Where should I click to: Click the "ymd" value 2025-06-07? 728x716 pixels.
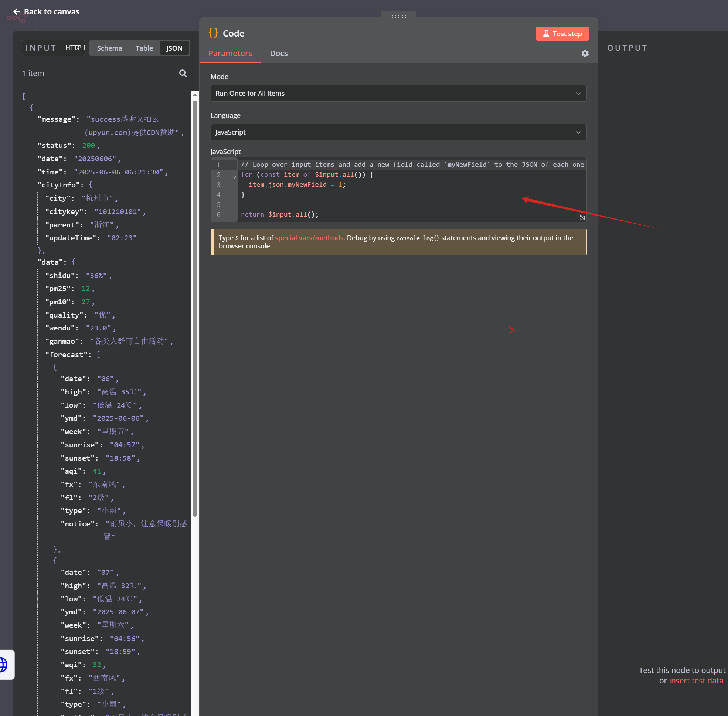119,612
